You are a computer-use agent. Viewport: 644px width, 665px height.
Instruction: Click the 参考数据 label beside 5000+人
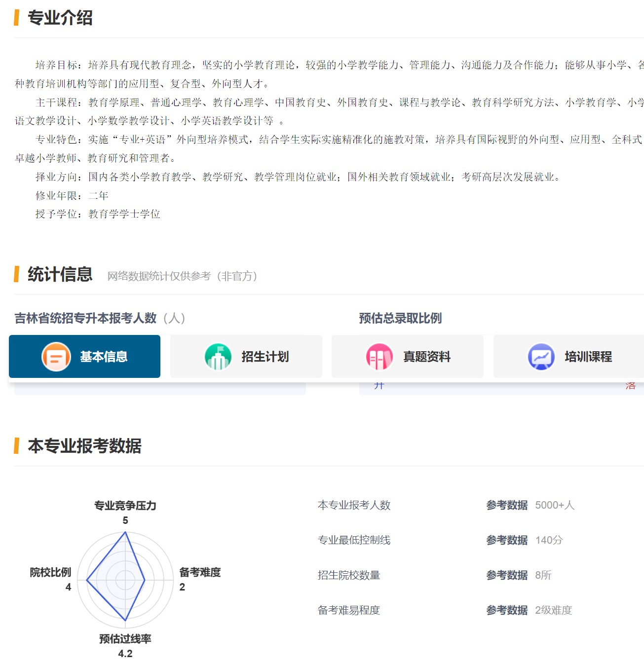(506, 505)
